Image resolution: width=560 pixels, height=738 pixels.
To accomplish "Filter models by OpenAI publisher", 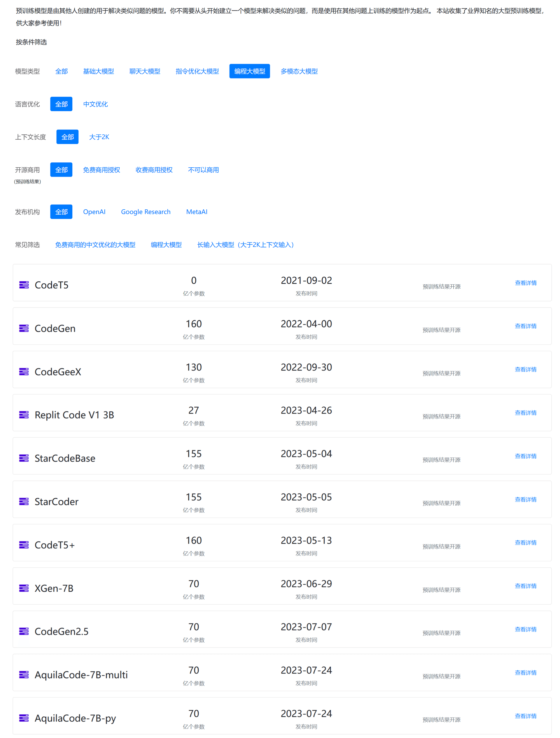I will (x=94, y=211).
